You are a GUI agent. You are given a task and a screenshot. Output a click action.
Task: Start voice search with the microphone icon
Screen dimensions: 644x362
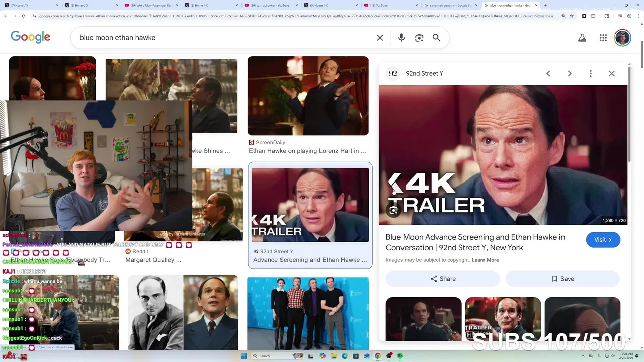coord(401,38)
